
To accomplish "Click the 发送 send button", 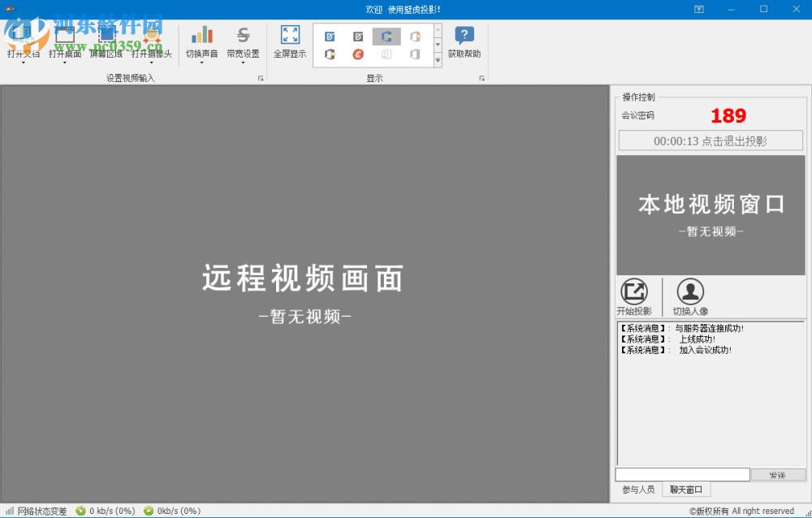I will click(x=778, y=474).
